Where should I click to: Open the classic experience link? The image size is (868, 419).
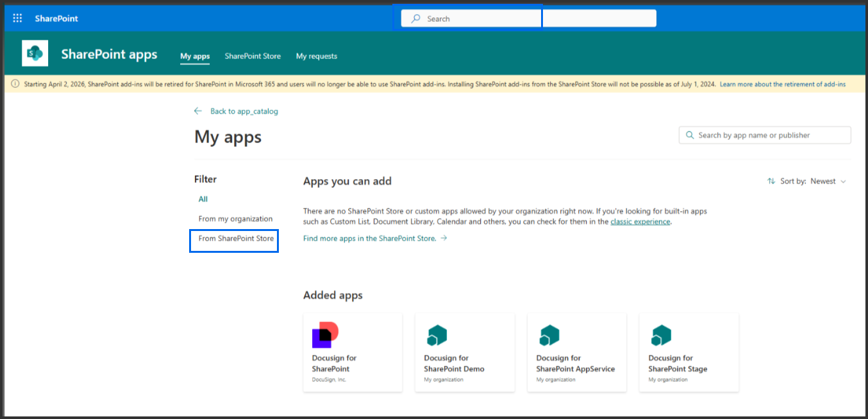coord(640,221)
